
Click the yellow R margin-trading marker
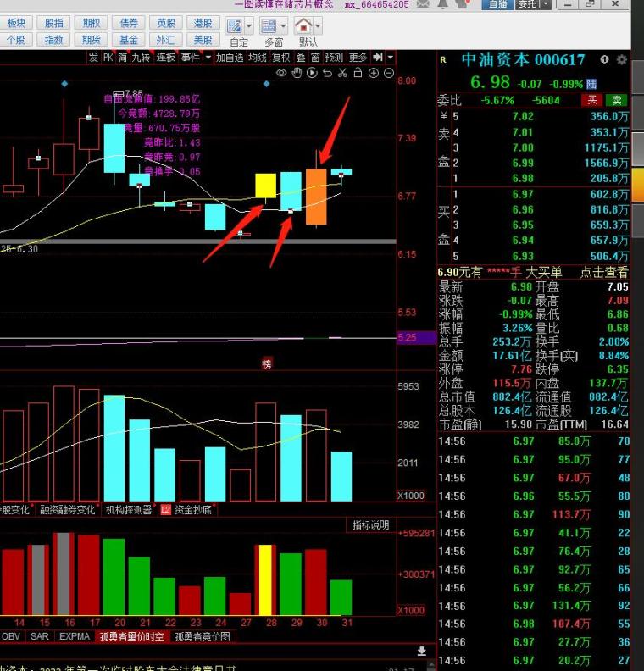[x=443, y=60]
